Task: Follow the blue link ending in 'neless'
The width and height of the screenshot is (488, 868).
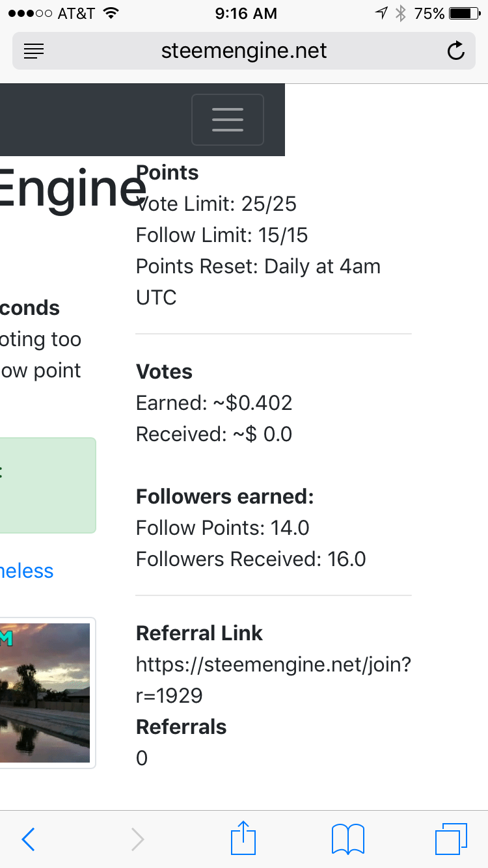Action: [27, 571]
